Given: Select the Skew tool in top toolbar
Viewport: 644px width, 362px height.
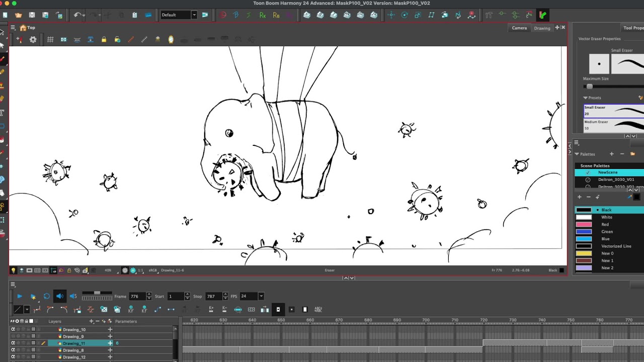Looking at the screenshot, I should pyautogui.click(x=431, y=15).
